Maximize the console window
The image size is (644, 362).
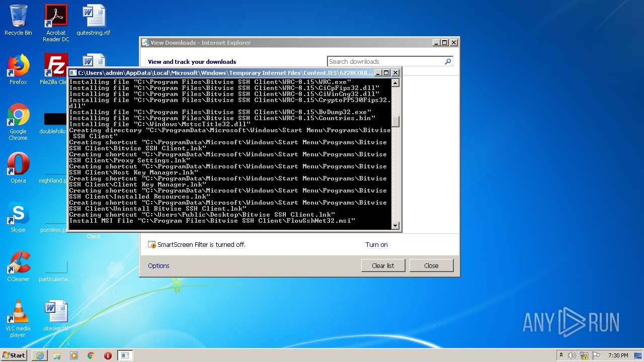pos(387,73)
